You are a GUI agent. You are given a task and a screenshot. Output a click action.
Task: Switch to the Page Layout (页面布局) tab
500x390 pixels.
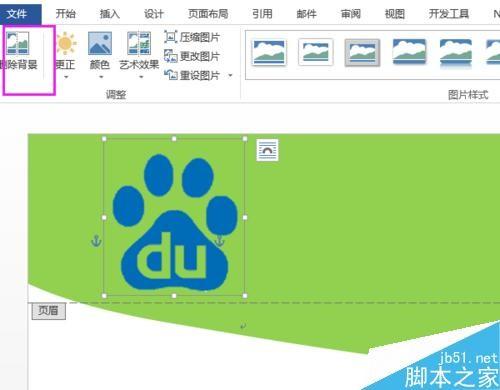(x=208, y=14)
